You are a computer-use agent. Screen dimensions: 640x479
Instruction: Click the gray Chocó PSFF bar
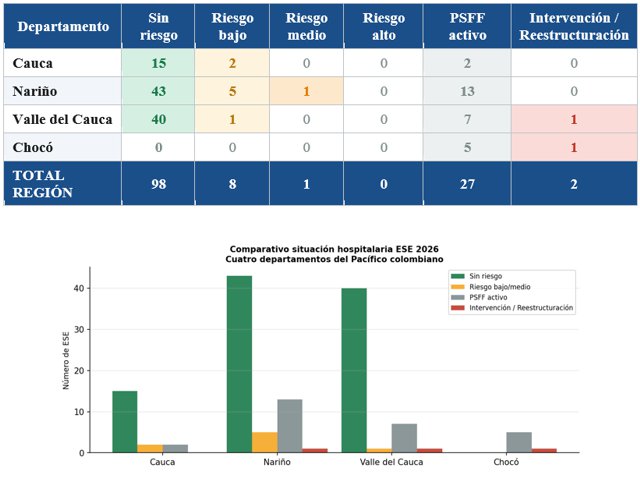(x=519, y=442)
